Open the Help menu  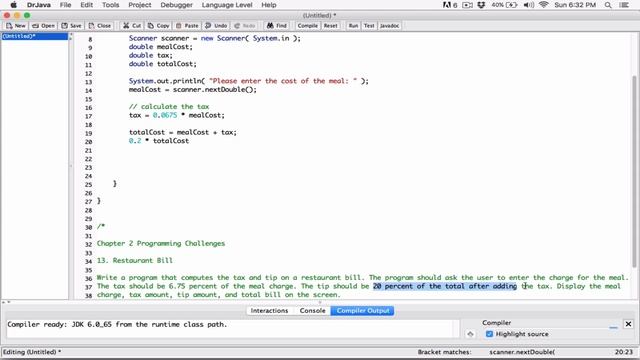269,5
